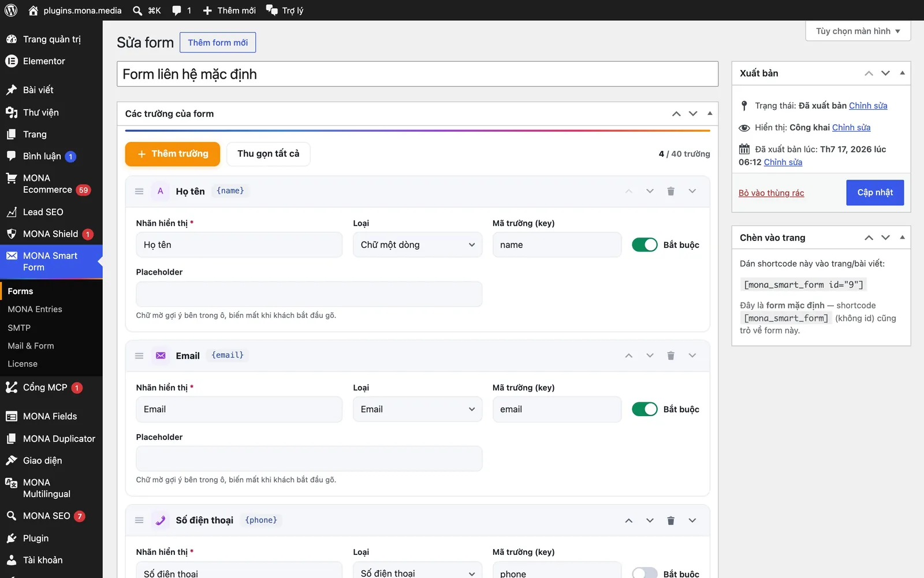The image size is (924, 578).
Task: Move Xuất bản panel down
Action: [x=885, y=73]
